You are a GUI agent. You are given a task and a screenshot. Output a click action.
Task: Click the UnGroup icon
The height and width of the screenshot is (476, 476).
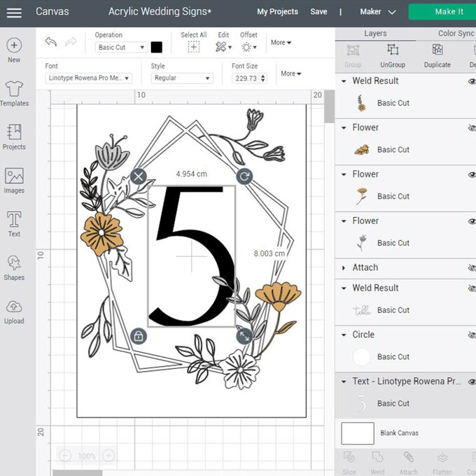(x=393, y=55)
